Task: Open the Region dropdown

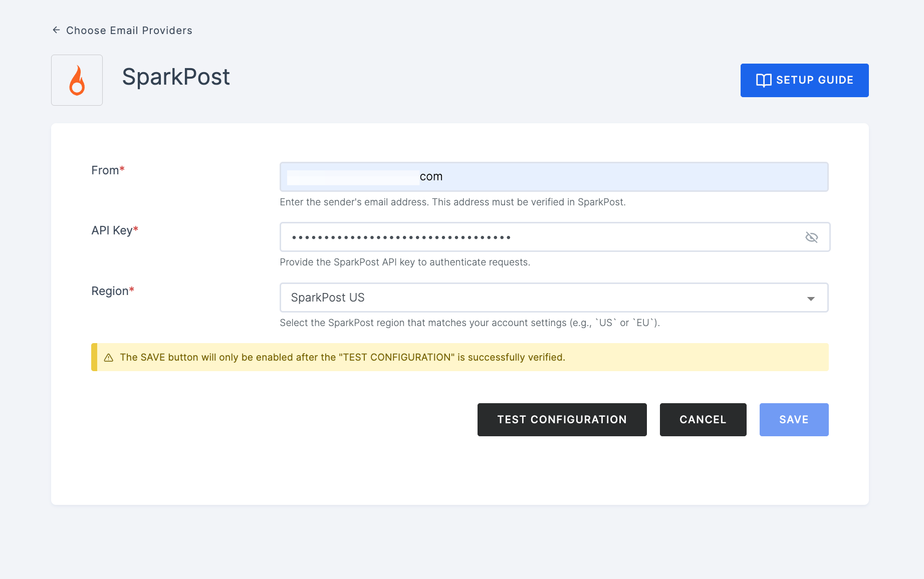Action: (554, 298)
